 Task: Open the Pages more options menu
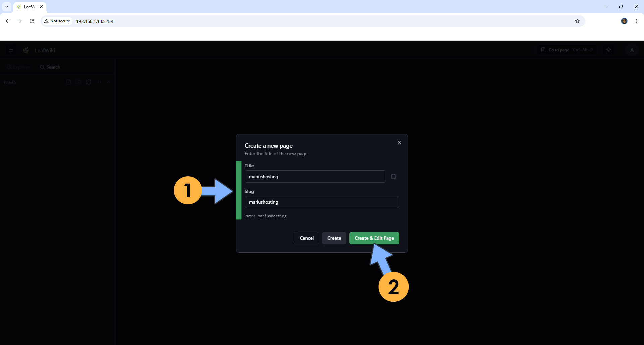pos(99,82)
